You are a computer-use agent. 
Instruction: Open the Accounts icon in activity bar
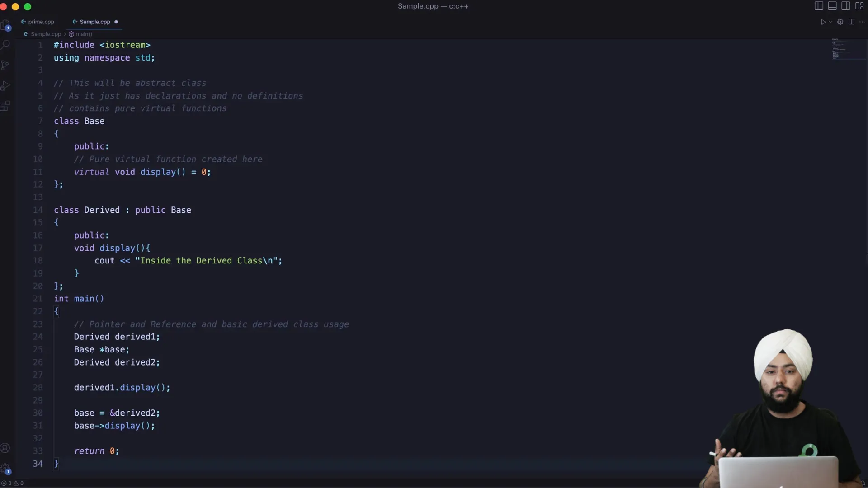(x=5, y=448)
